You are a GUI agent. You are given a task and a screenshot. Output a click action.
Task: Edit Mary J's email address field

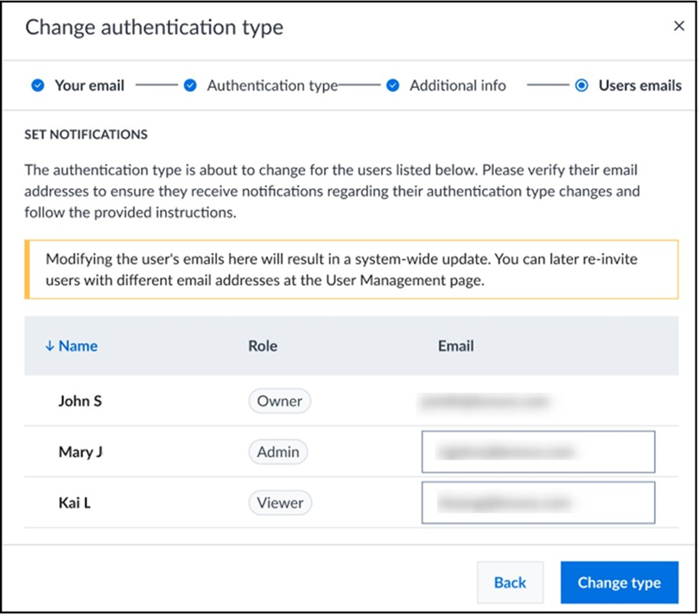(537, 452)
